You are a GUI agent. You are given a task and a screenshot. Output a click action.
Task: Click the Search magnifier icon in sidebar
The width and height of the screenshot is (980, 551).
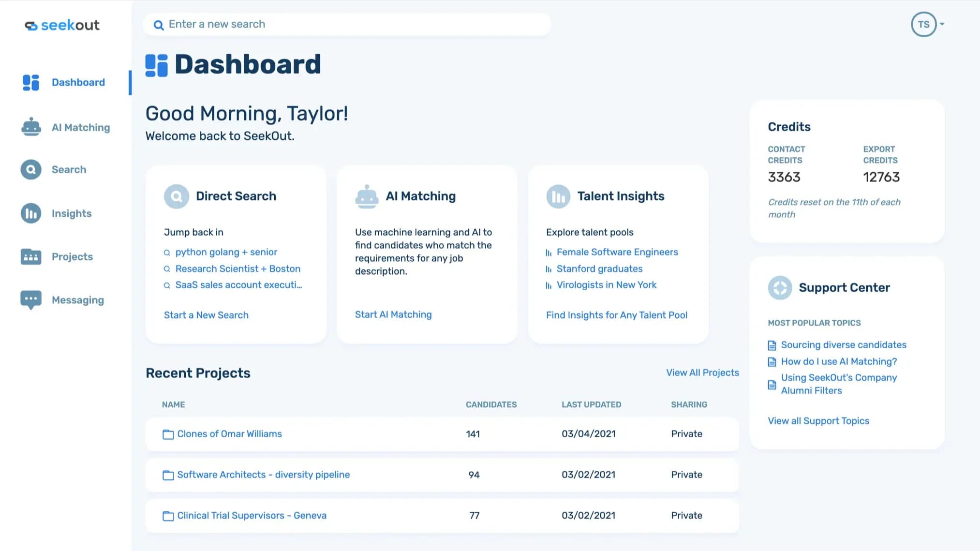31,170
